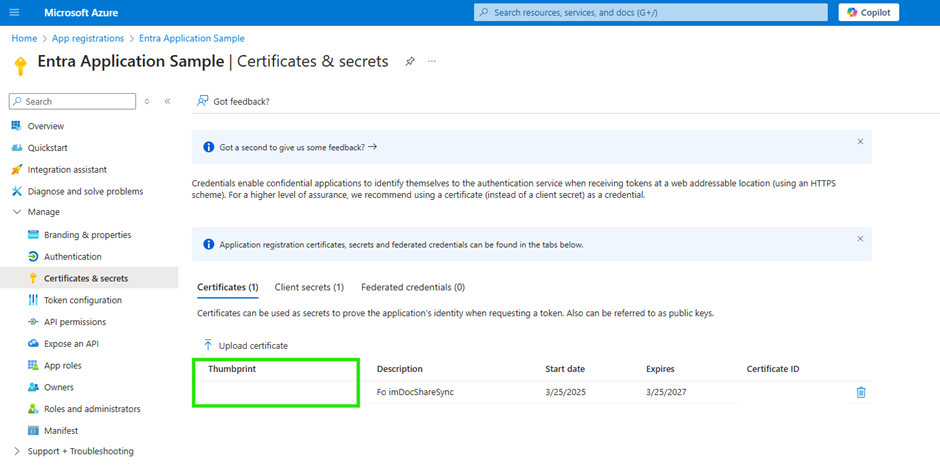Screen dimensions: 940x476
Task: Open Roles and administrators
Action: pyautogui.click(x=92, y=409)
